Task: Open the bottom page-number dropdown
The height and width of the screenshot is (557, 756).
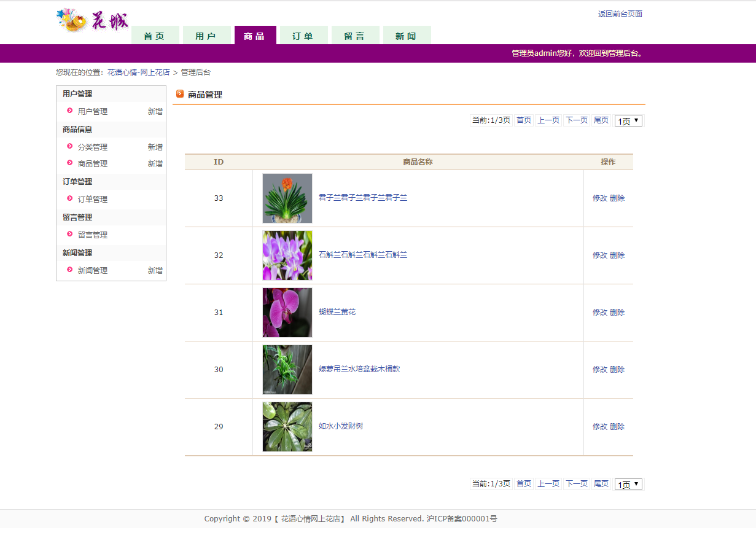Action: (x=628, y=484)
